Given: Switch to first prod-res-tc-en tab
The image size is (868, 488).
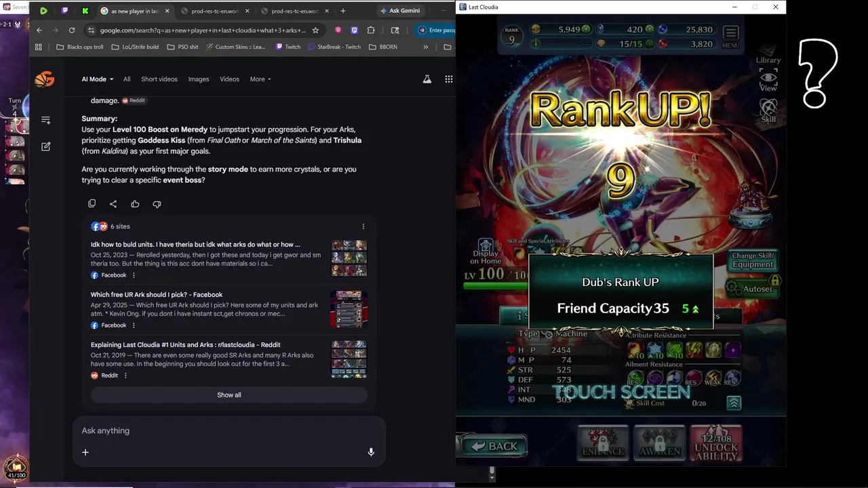Looking at the screenshot, I should 215,11.
